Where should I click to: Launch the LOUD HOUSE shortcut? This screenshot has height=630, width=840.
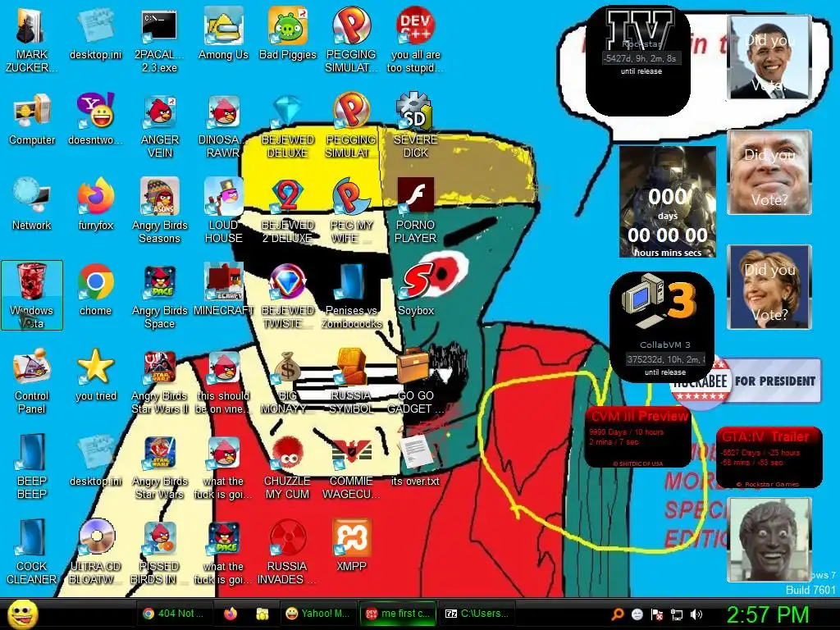pyautogui.click(x=223, y=211)
